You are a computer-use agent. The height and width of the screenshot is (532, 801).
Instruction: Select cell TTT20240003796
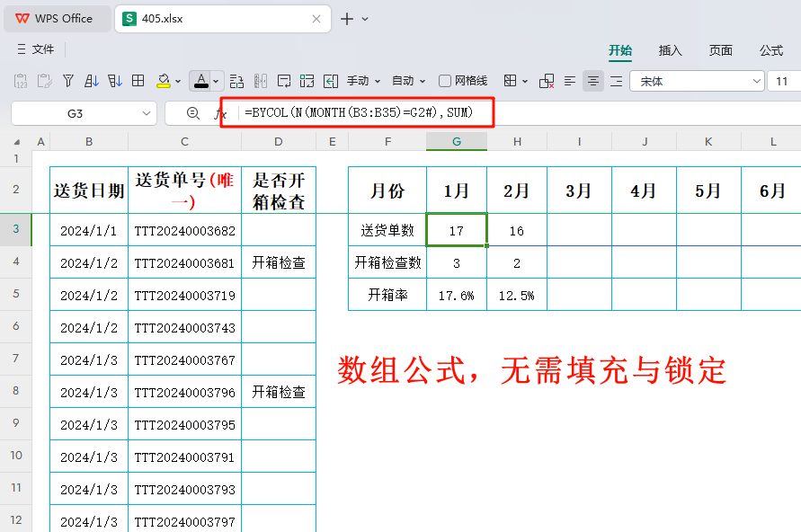pos(184,392)
